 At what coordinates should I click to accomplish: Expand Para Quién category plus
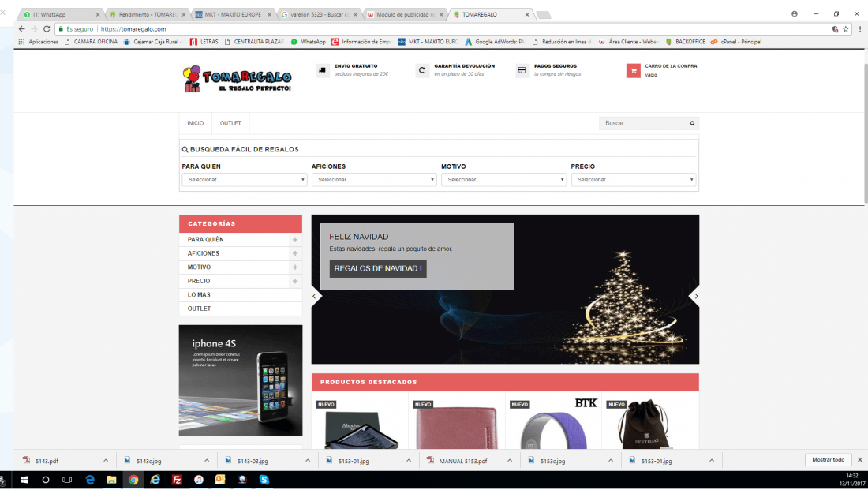(x=295, y=240)
